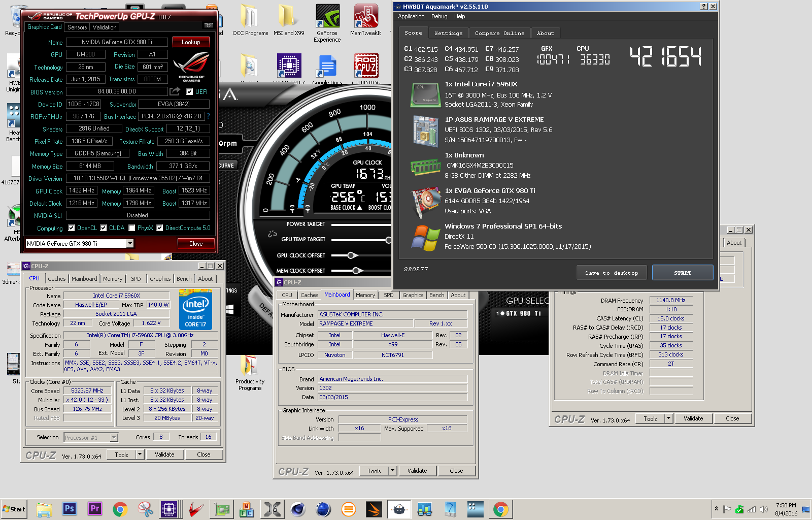Click the show desktop button on the taskbar
812x520 pixels.
pyautogui.click(x=806, y=509)
